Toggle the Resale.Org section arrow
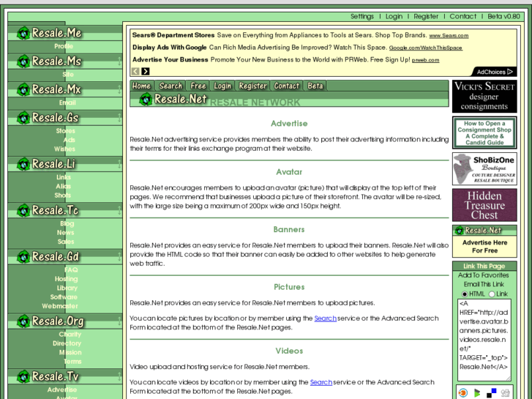This screenshot has width=532, height=399. [119, 321]
